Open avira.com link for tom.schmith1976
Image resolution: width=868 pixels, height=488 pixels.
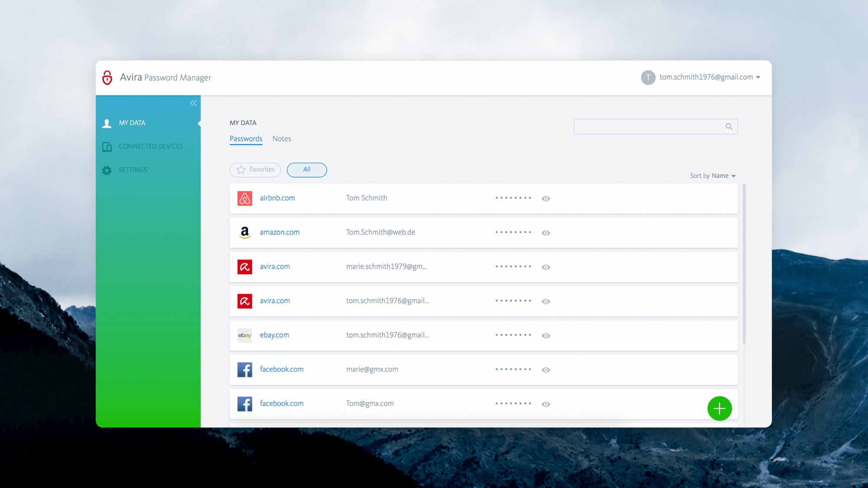click(275, 301)
